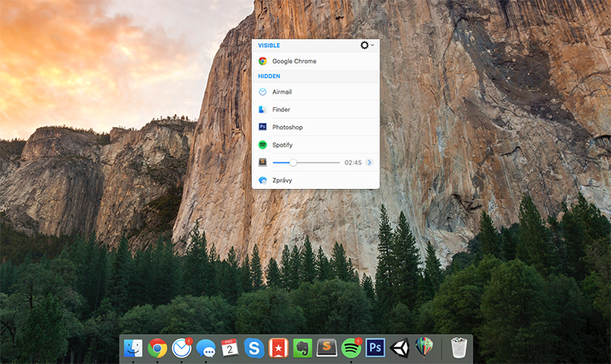Select Airmail in the Hidden list
Viewport: 611px width, 364px height.
(x=280, y=92)
